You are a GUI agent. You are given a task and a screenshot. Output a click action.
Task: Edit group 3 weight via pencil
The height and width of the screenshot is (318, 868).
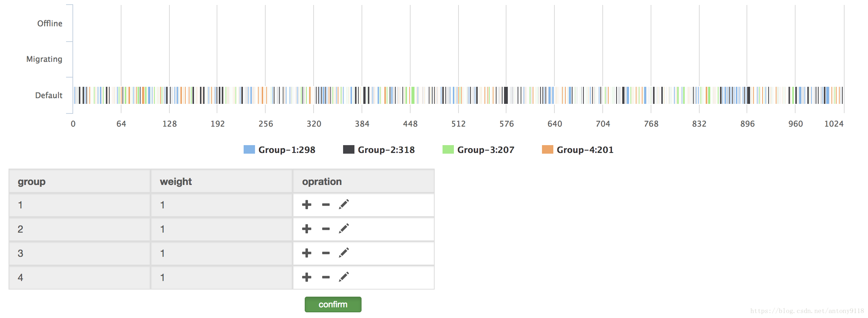(344, 253)
